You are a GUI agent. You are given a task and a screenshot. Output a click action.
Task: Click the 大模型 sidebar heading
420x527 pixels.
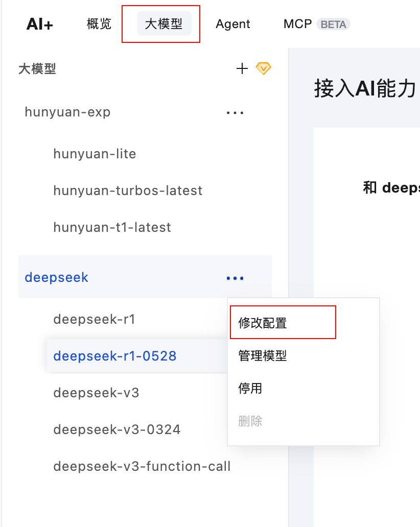coord(37,69)
